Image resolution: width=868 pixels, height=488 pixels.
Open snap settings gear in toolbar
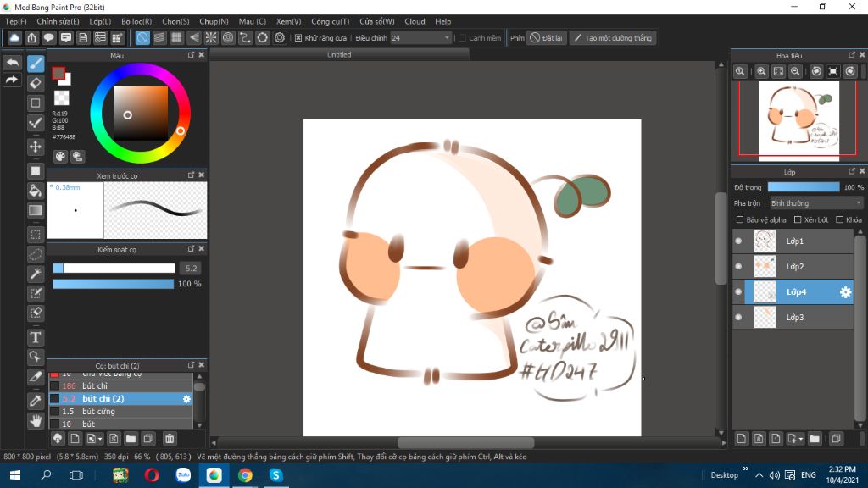[x=280, y=37]
